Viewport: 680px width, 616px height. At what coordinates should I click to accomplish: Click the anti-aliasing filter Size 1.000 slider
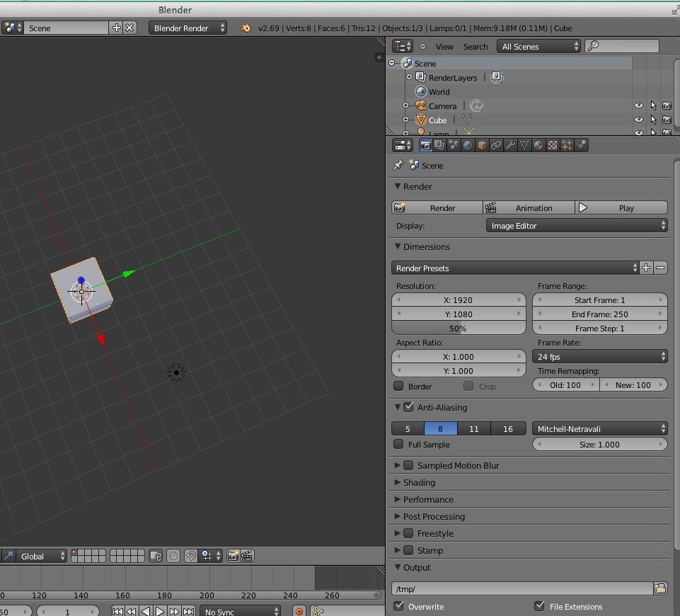pos(600,444)
